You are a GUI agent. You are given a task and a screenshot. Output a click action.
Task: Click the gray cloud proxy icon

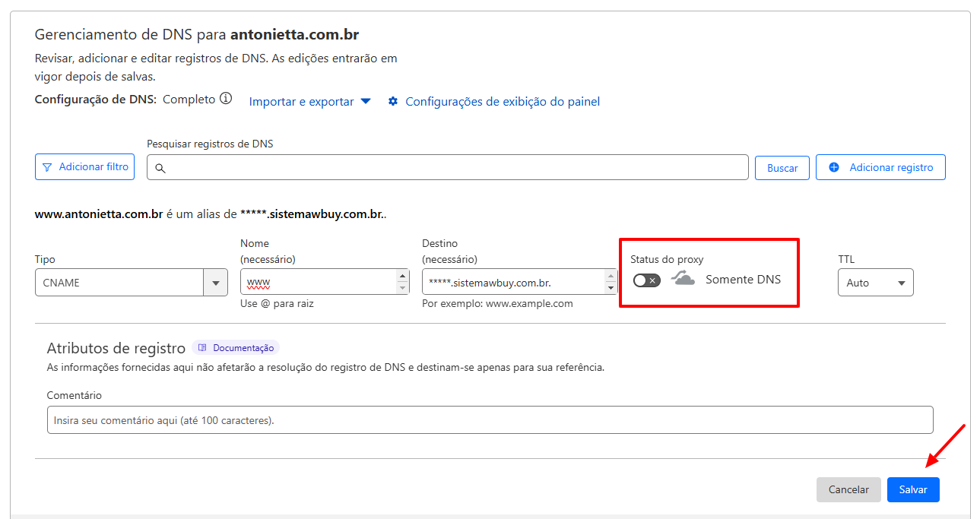(683, 279)
